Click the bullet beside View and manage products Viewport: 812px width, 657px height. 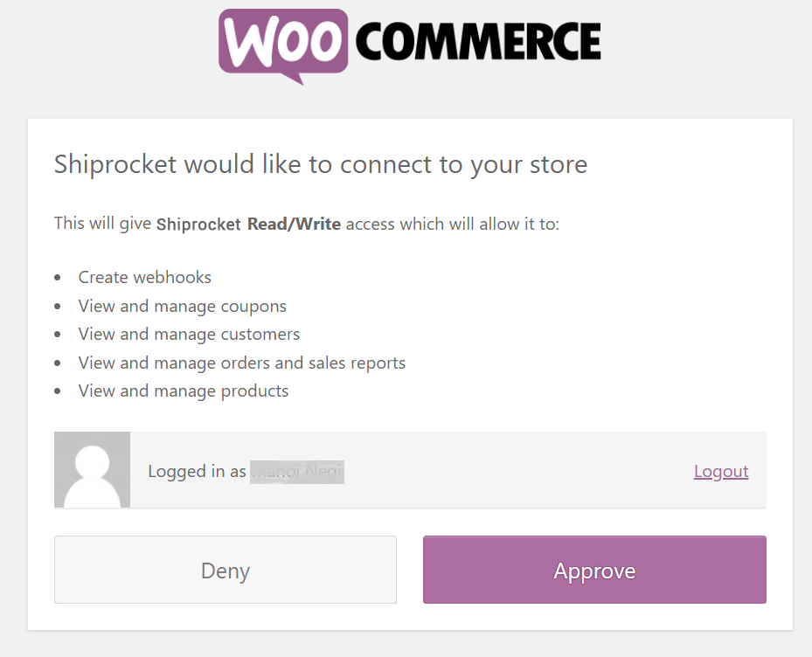[58, 391]
